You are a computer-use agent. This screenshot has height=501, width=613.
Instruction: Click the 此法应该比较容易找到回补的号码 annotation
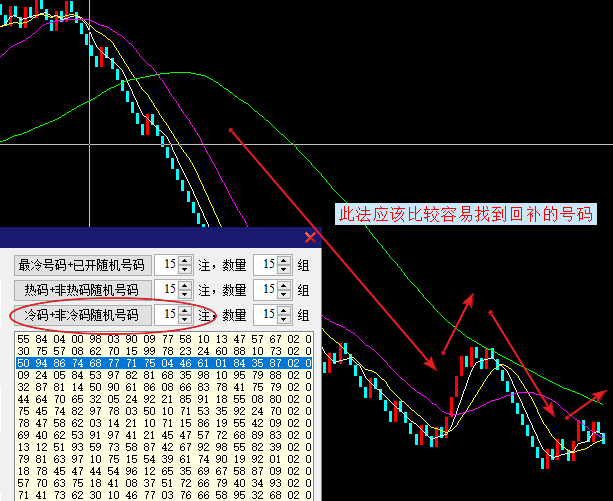point(463,214)
